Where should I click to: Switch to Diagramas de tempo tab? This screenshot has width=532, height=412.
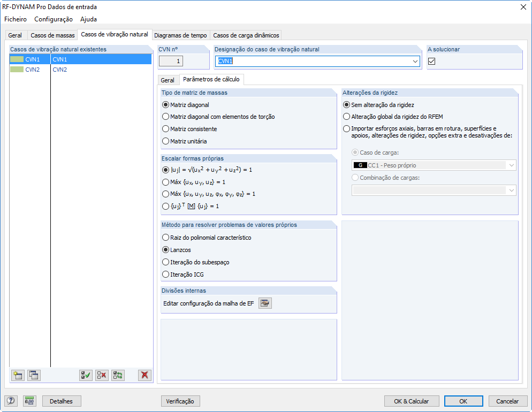pos(180,35)
